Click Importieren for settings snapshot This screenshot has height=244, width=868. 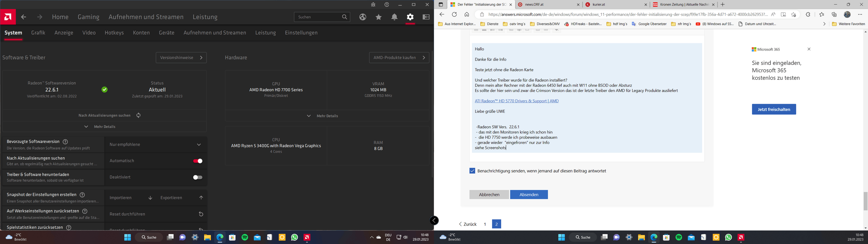[131, 198]
